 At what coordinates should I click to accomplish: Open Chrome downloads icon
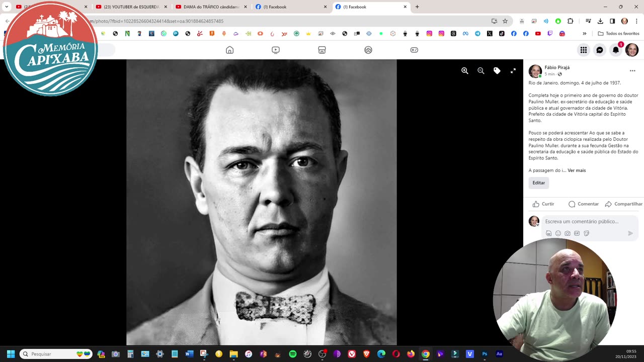600,21
